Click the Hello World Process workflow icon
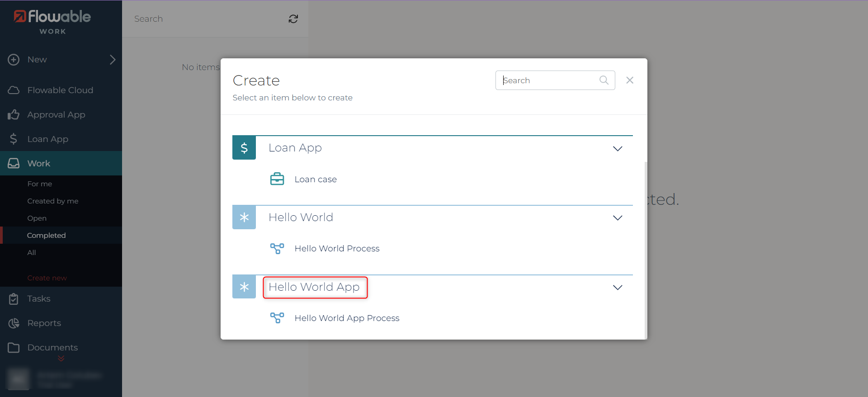 click(x=277, y=248)
